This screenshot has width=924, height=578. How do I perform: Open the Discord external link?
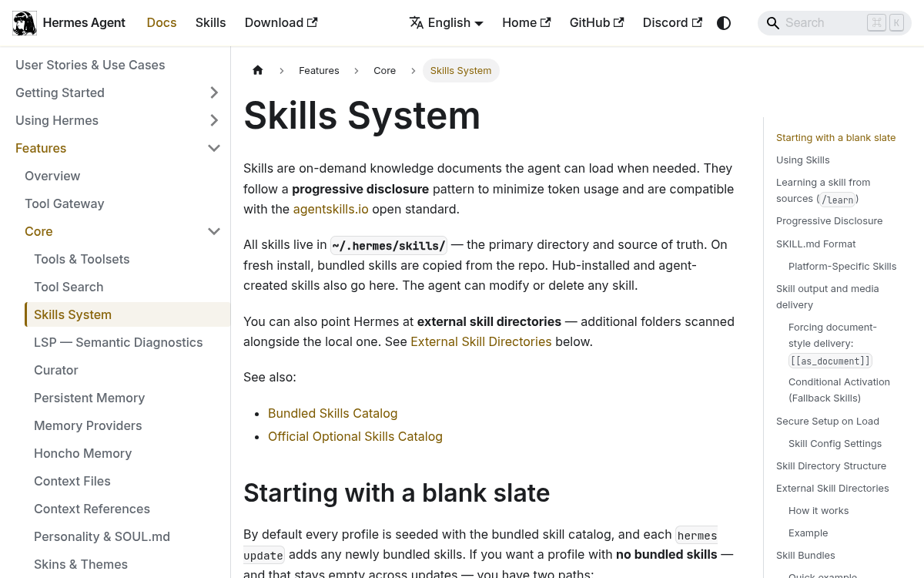pyautogui.click(x=672, y=23)
